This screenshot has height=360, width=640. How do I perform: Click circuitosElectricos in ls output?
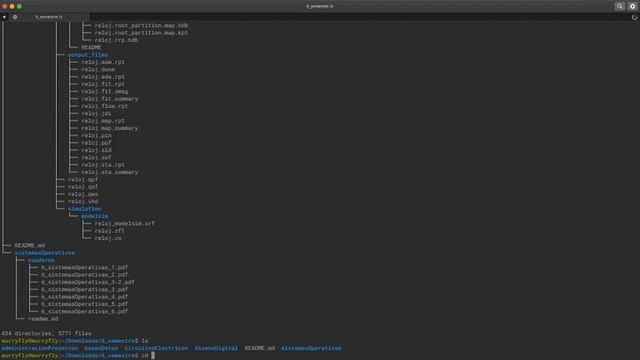click(x=156, y=349)
